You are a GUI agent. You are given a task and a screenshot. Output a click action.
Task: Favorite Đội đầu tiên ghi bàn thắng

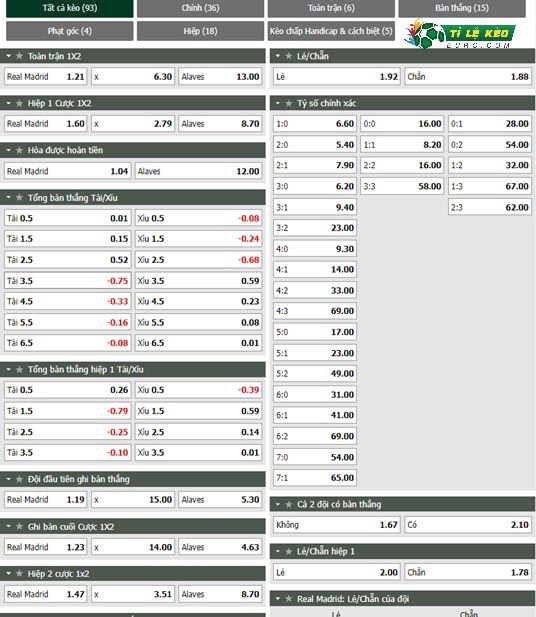(x=19, y=479)
